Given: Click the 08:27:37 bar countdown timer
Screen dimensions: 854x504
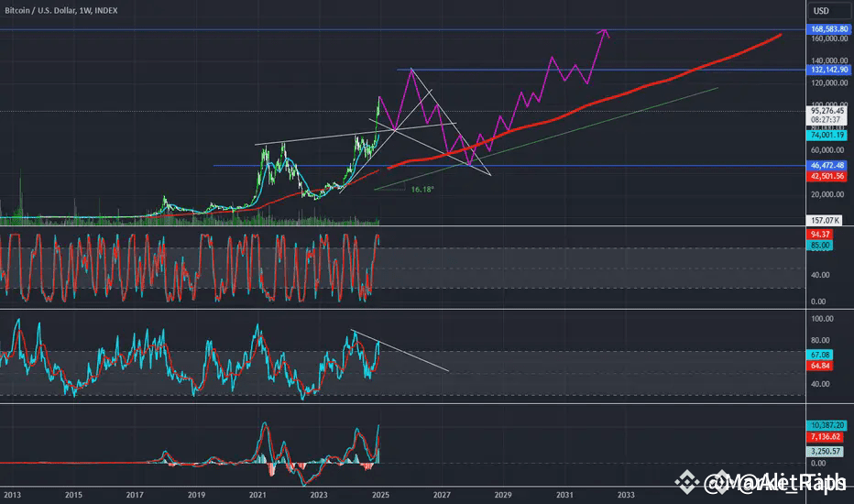Looking at the screenshot, I should tap(827, 119).
